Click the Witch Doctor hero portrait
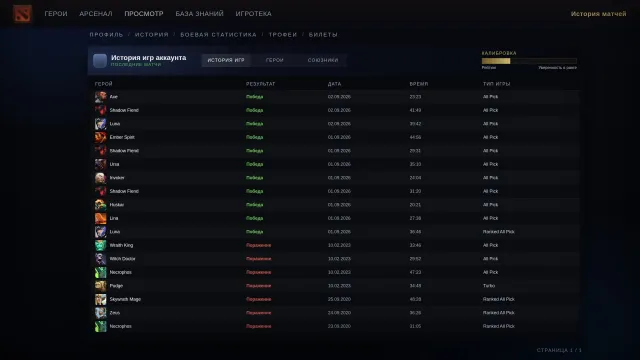This screenshot has width=640, height=360. pos(100,259)
